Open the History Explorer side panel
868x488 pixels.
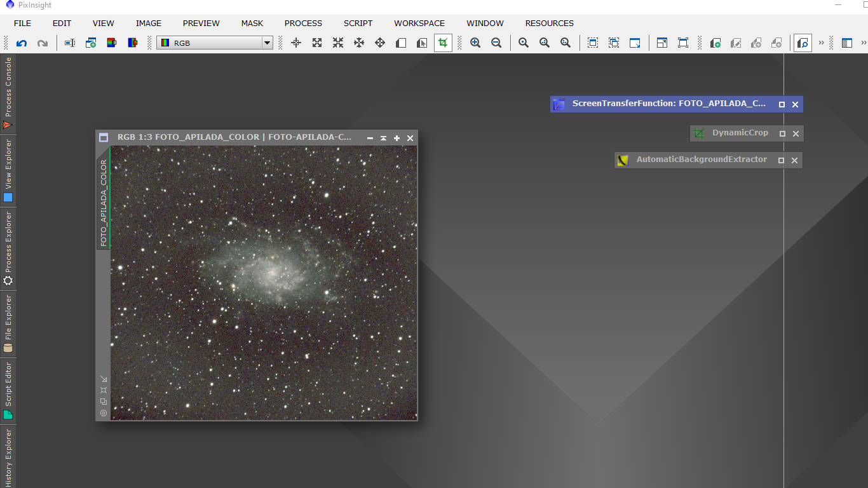coord(8,457)
